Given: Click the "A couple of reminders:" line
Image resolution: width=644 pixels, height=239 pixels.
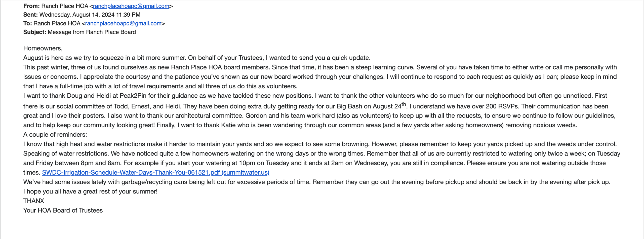Looking at the screenshot, I should pos(55,135).
